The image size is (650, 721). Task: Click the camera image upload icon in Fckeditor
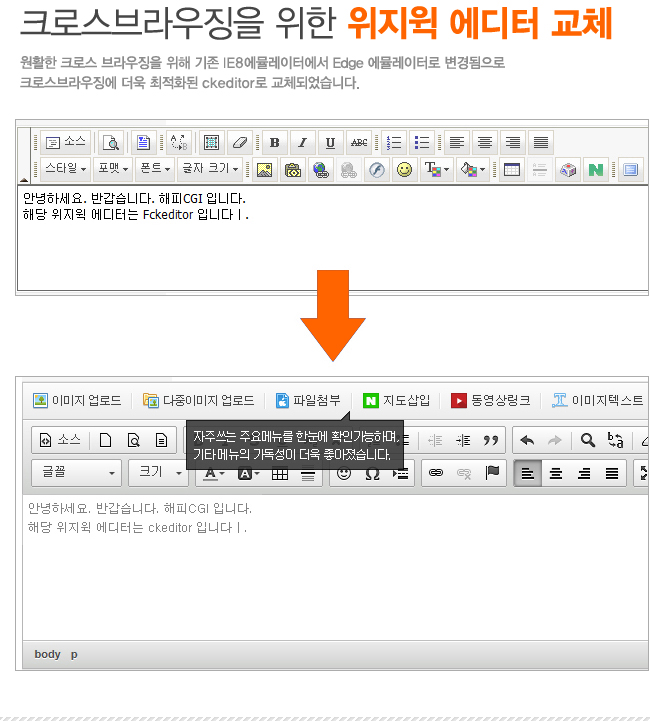pos(293,170)
